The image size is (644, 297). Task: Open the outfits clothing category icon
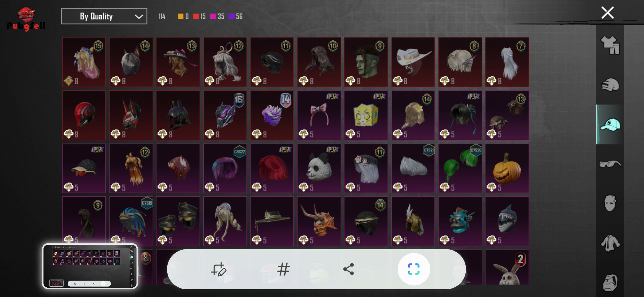(610, 45)
